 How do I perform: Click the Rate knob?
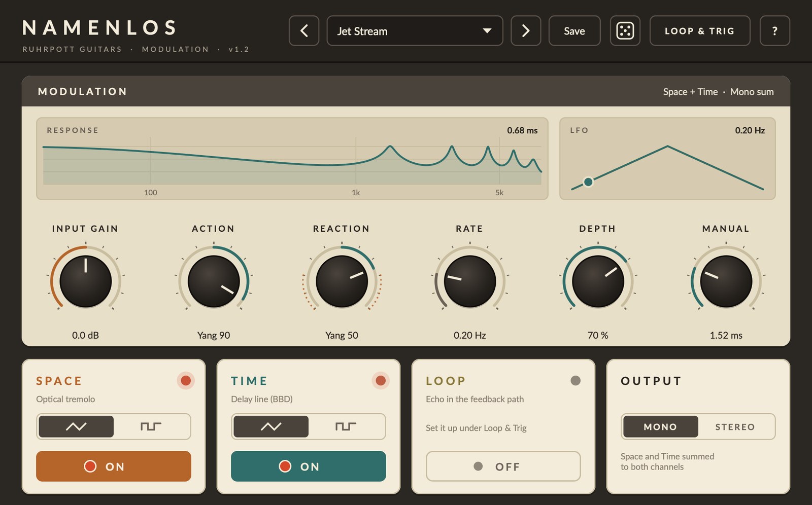(x=470, y=281)
